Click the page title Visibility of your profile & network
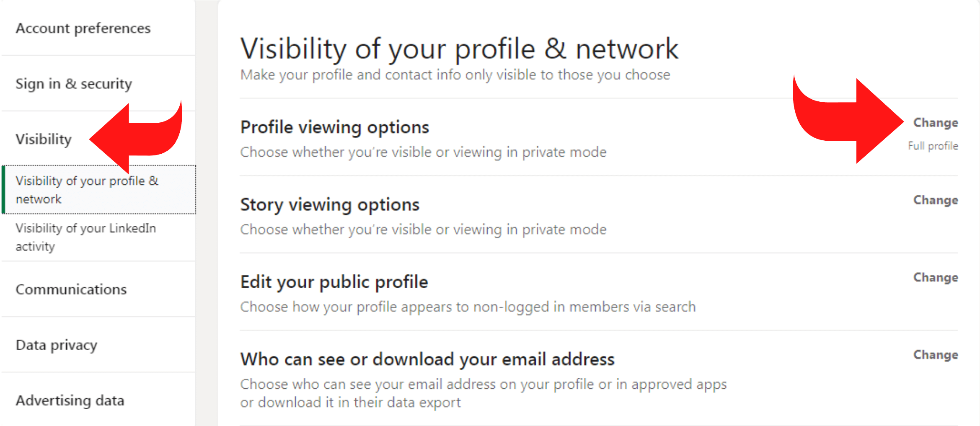This screenshot has width=980, height=426. pyautogui.click(x=459, y=49)
